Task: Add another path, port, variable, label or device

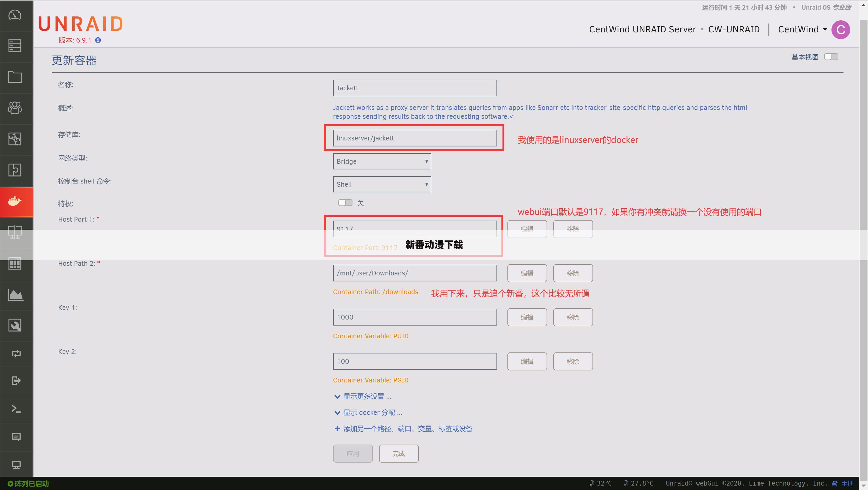Action: click(403, 429)
